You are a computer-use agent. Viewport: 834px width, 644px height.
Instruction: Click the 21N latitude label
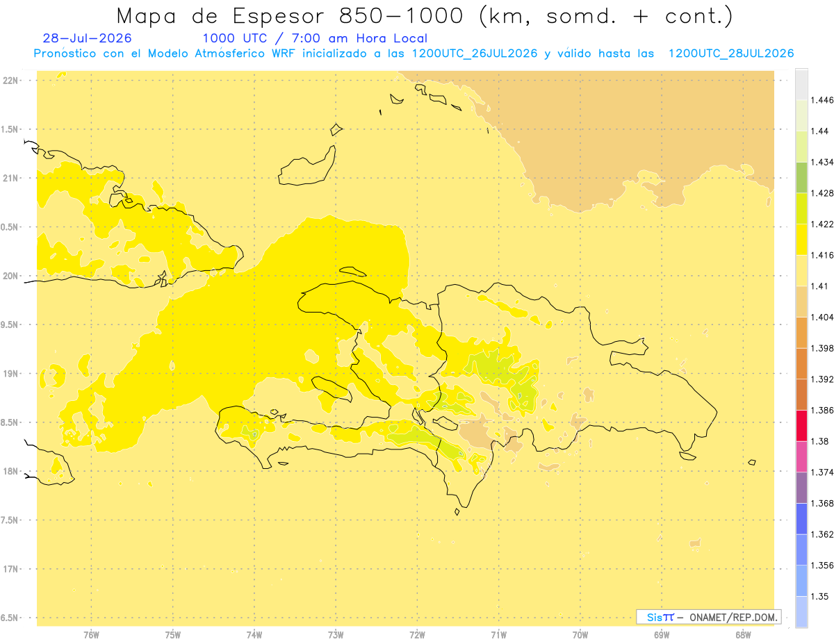[x=11, y=179]
